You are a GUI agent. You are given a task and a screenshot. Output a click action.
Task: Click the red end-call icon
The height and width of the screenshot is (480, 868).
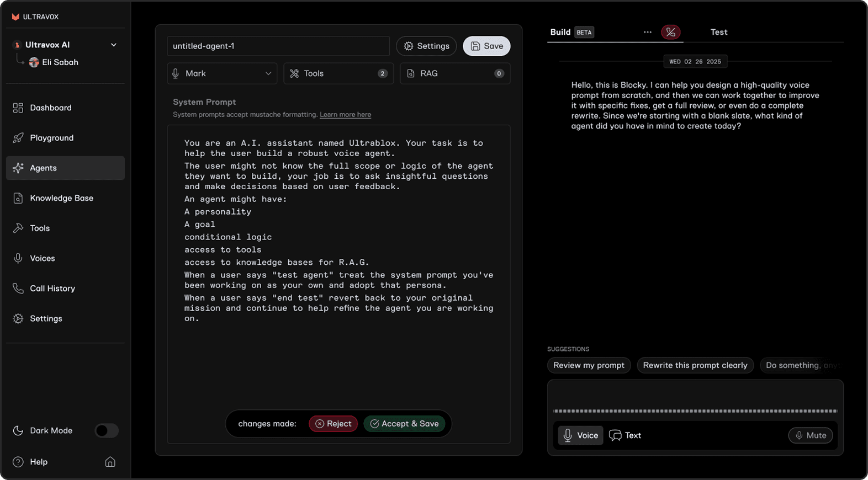click(x=671, y=32)
